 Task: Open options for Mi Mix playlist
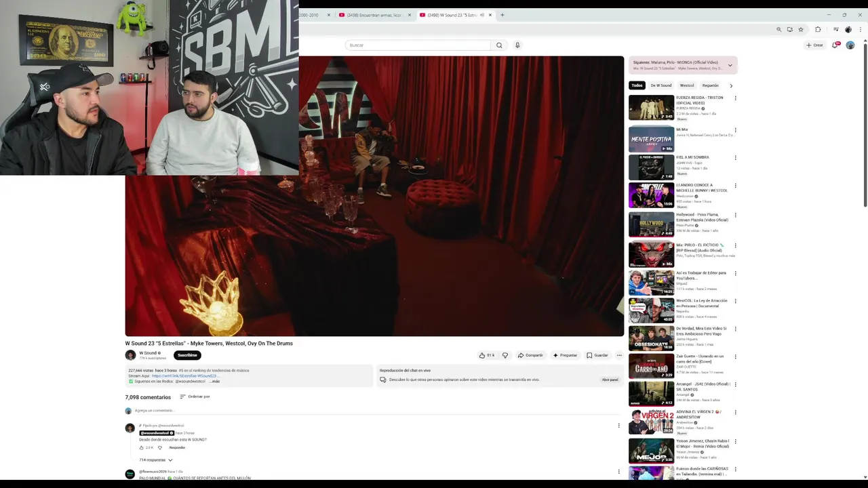(735, 130)
